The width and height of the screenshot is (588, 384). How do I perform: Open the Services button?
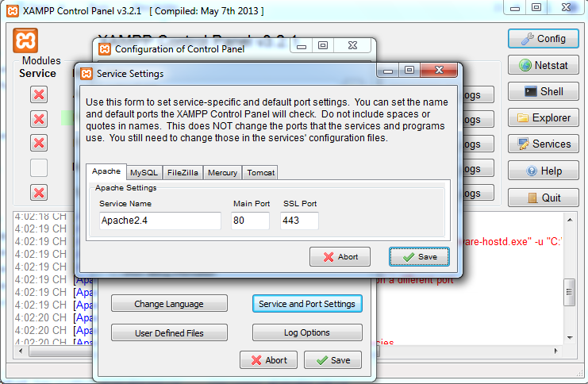tap(543, 144)
